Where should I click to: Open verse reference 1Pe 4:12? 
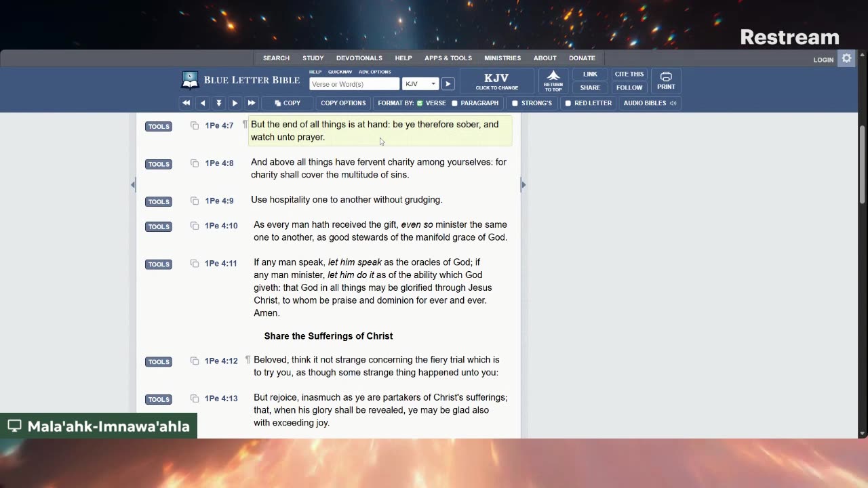[x=221, y=361]
